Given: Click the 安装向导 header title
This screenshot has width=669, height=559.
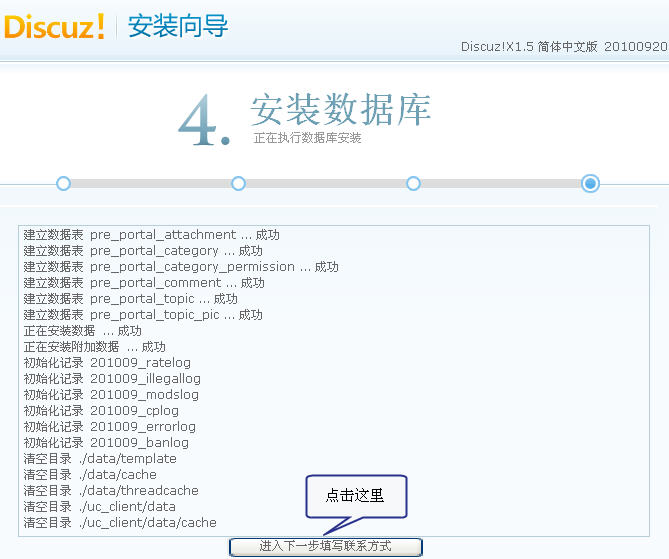Looking at the screenshot, I should point(178,26).
